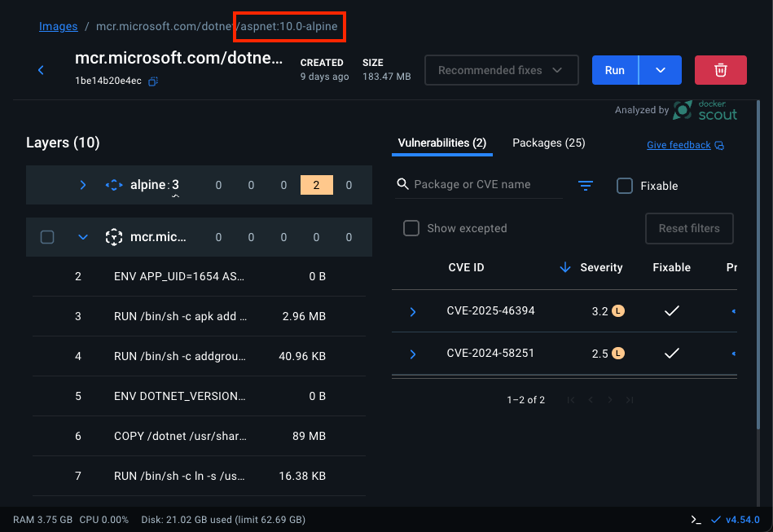Toggle the Show excepted checkbox
The height and width of the screenshot is (532, 773).
tap(412, 228)
